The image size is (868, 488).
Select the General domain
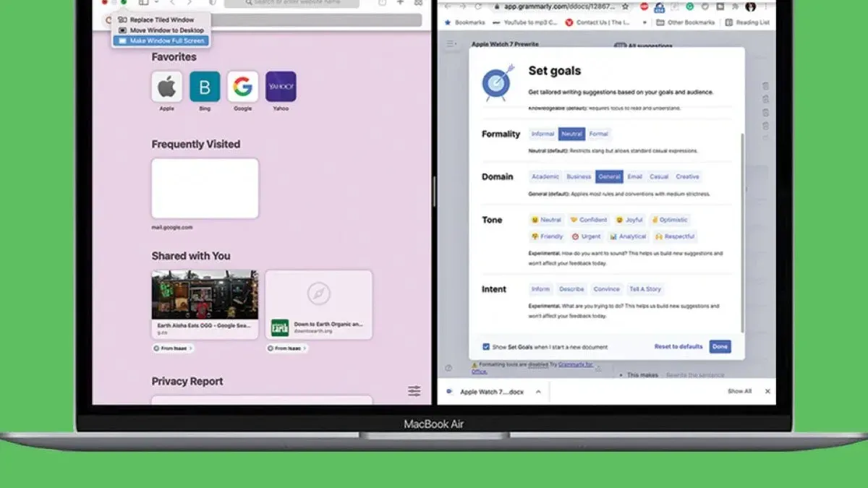point(610,176)
